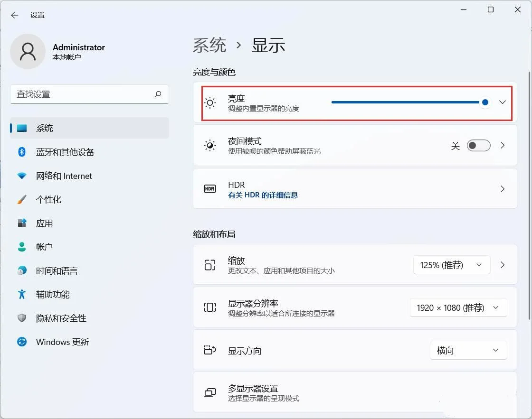Click the Administrator profile avatar
The height and width of the screenshot is (419, 532).
(x=28, y=52)
